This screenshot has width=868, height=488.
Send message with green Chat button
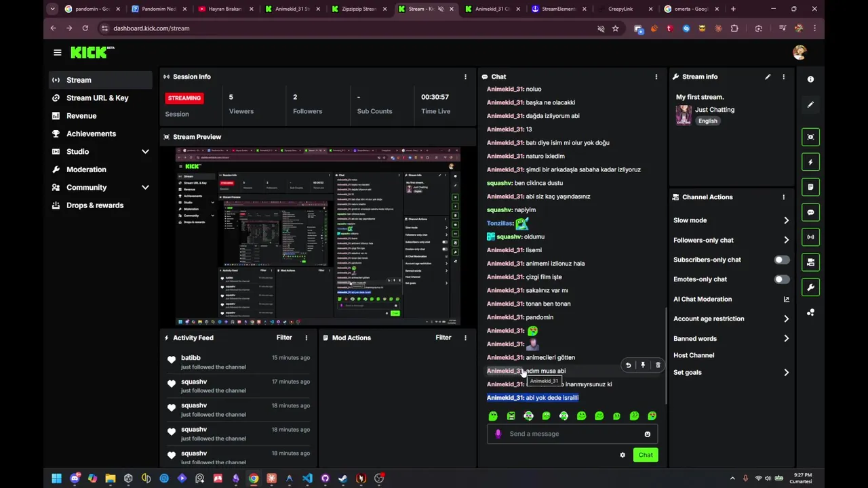[646, 455]
